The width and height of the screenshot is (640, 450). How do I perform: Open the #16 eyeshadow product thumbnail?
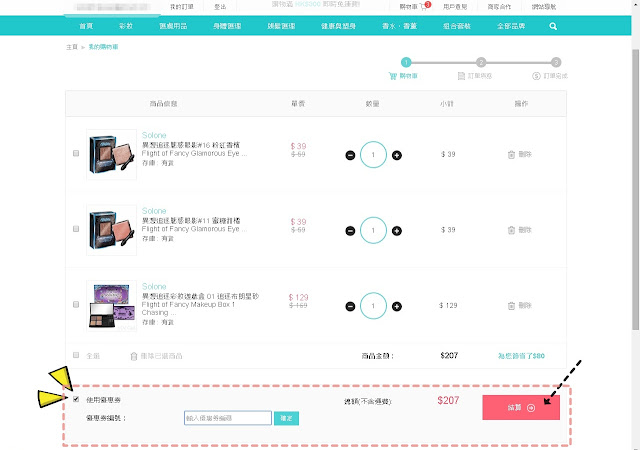111,154
